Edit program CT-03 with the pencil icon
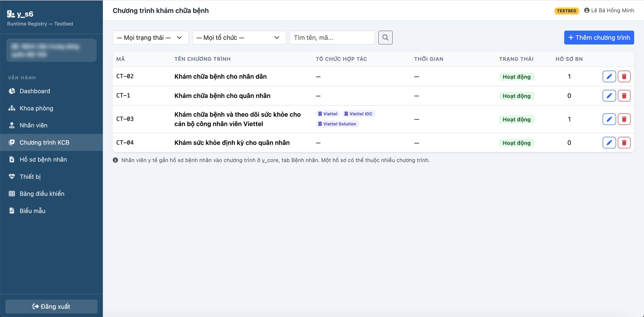 click(x=609, y=119)
